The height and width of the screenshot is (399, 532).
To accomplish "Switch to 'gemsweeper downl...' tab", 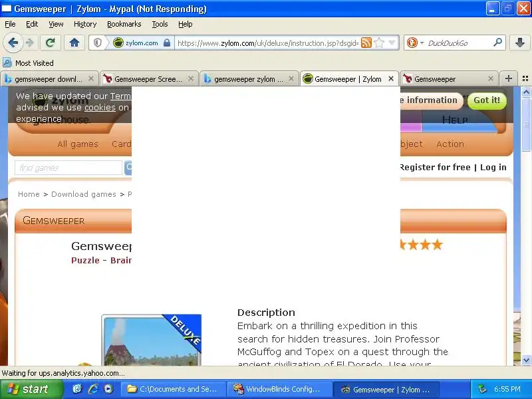I will tap(49, 79).
